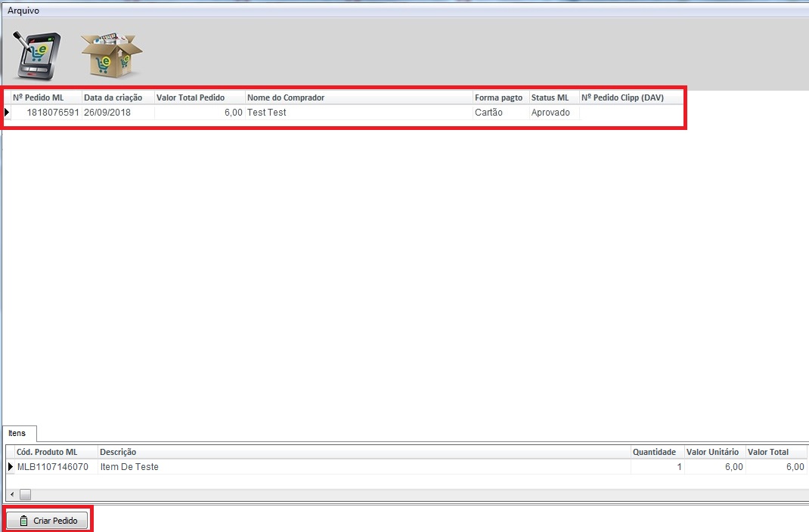Click the Status ML column header
This screenshot has width=809, height=532.
point(553,97)
